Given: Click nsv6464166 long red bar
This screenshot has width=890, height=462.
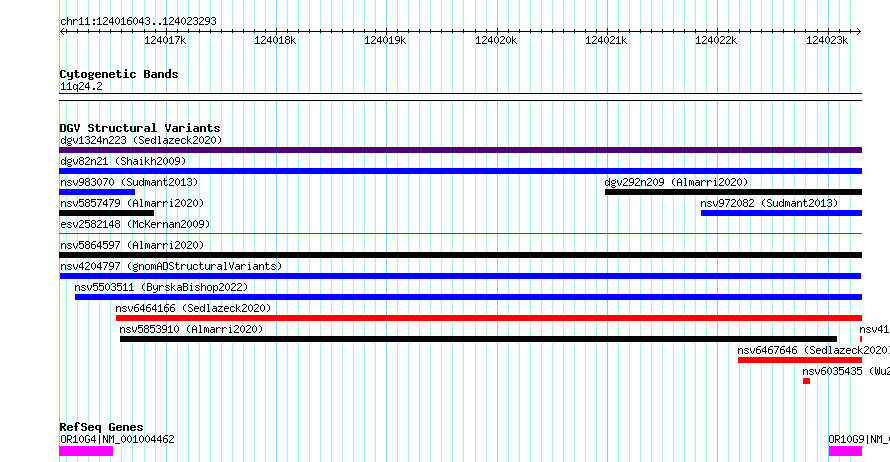Looking at the screenshot, I should click(x=489, y=318).
